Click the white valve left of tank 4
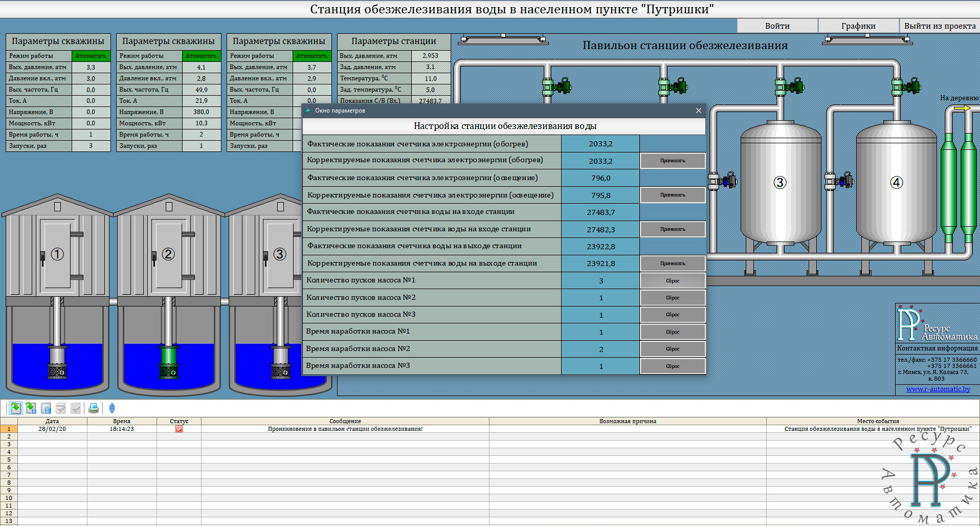This screenshot has height=526, width=980. coord(839,181)
